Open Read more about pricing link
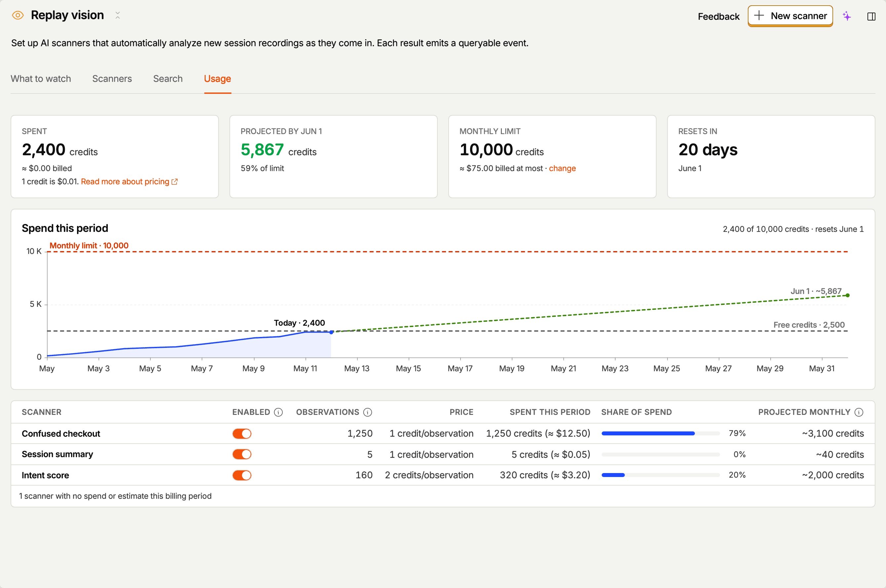886x588 pixels. click(x=125, y=181)
